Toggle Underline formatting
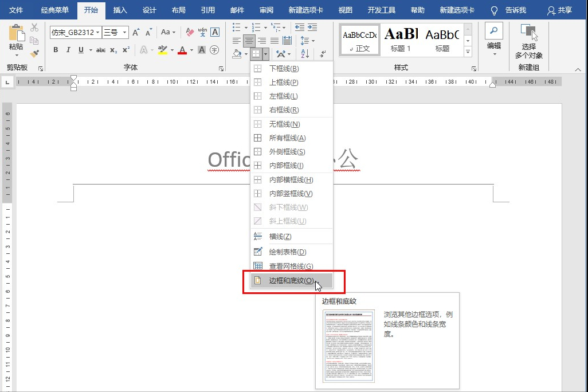588x392 pixels. pyautogui.click(x=81, y=50)
